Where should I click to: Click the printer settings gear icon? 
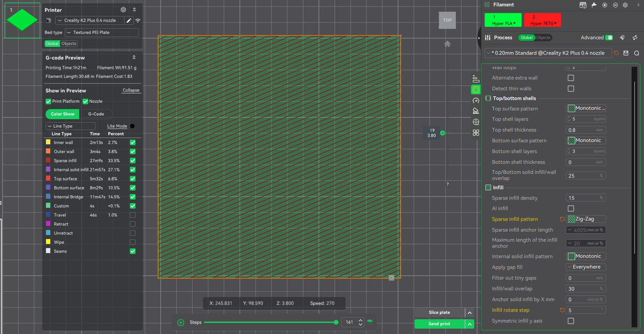point(123,10)
